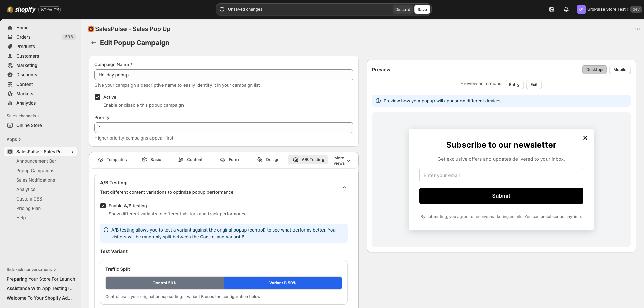Collapse the A/B Testing section
Viewport: 644px width, 308px height.
click(x=344, y=187)
